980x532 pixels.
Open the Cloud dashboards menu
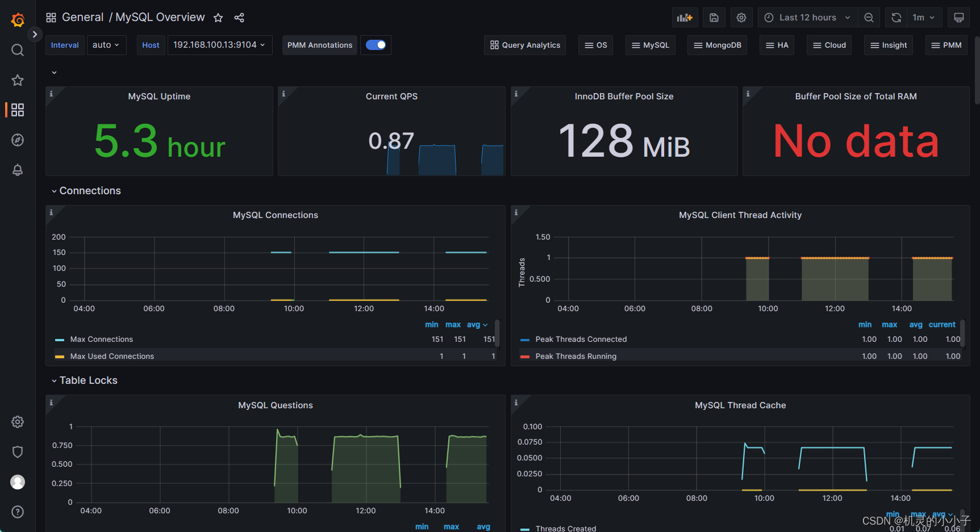829,45
